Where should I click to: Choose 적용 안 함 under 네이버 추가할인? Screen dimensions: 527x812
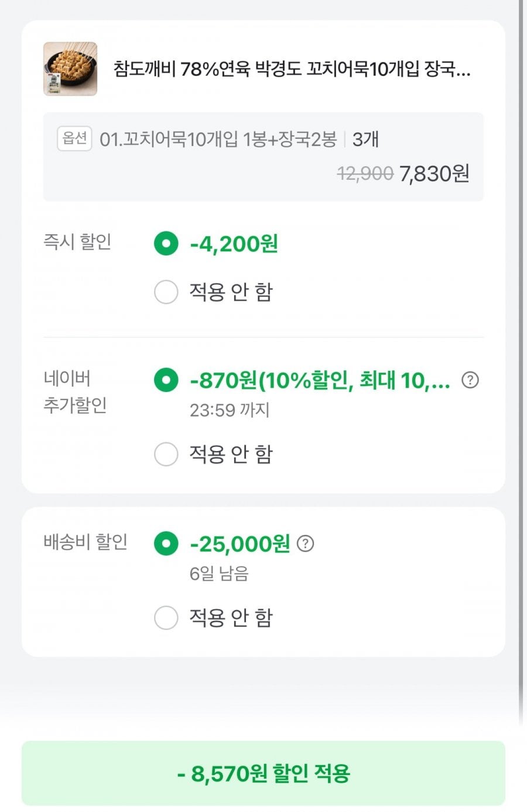166,454
